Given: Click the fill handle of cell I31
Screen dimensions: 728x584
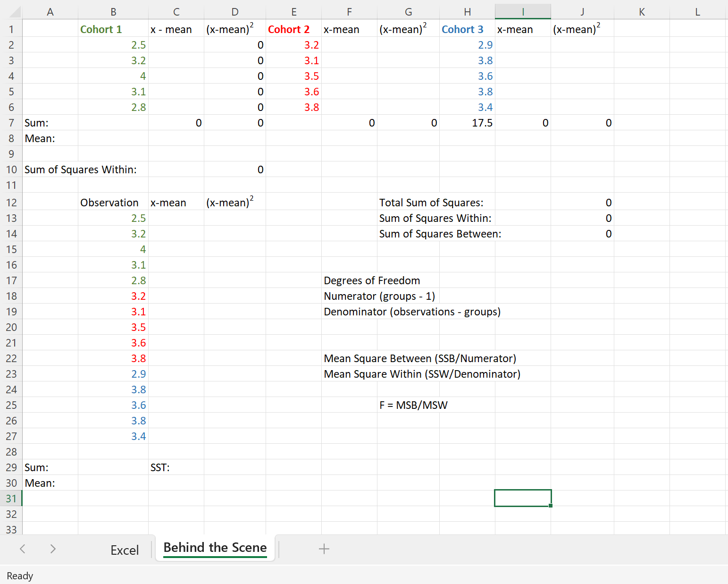Looking at the screenshot, I should (551, 506).
